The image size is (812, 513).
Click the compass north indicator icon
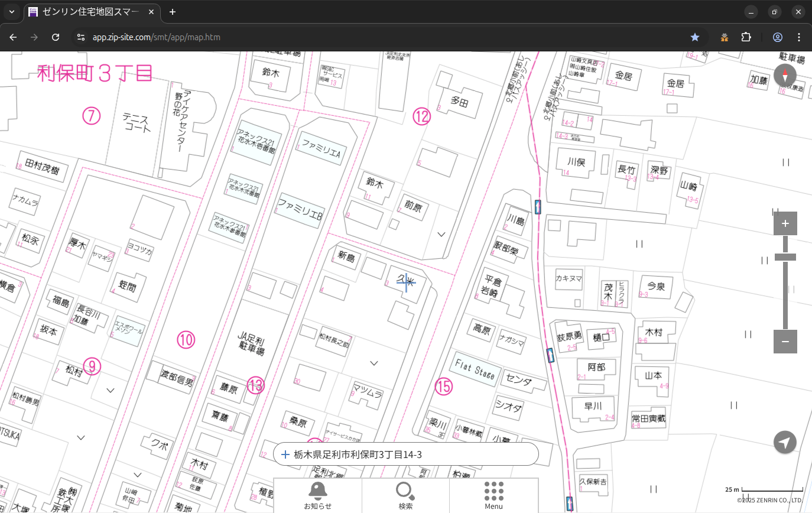785,75
